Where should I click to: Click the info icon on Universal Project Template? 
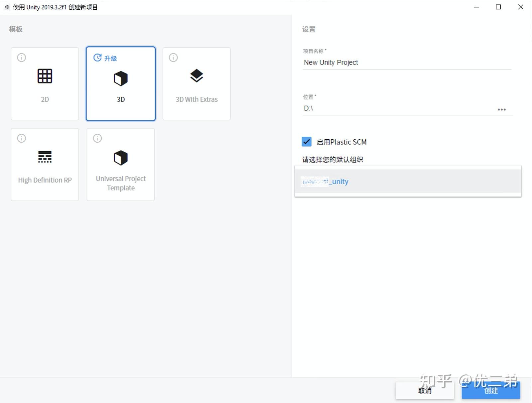pyautogui.click(x=97, y=138)
